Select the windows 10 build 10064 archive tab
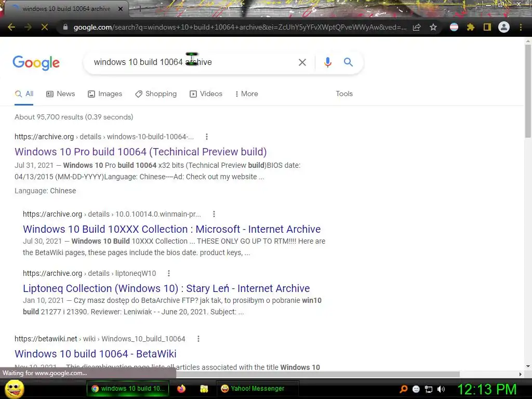The height and width of the screenshot is (399, 532). point(66,9)
